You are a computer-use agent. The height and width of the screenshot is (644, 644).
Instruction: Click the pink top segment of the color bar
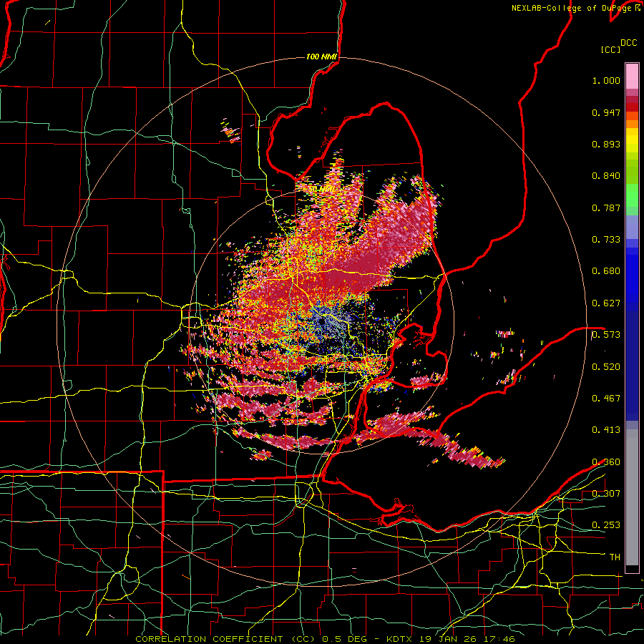[x=632, y=76]
